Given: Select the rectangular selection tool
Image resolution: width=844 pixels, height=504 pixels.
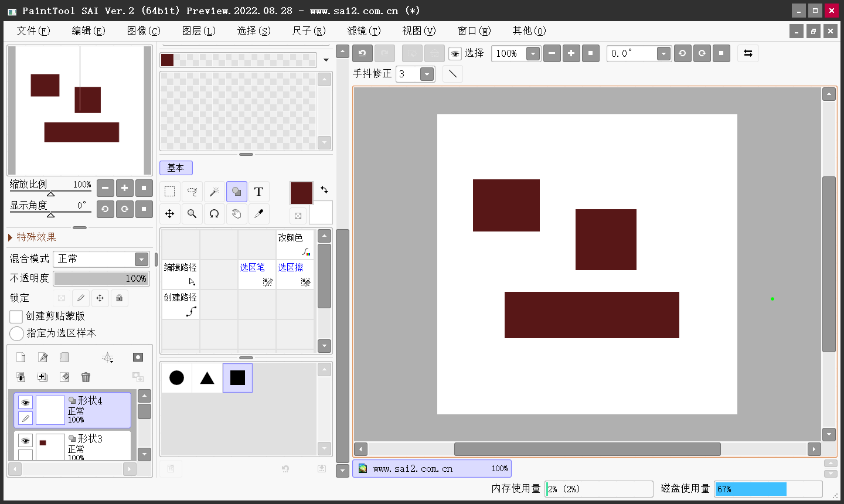Looking at the screenshot, I should (x=169, y=192).
